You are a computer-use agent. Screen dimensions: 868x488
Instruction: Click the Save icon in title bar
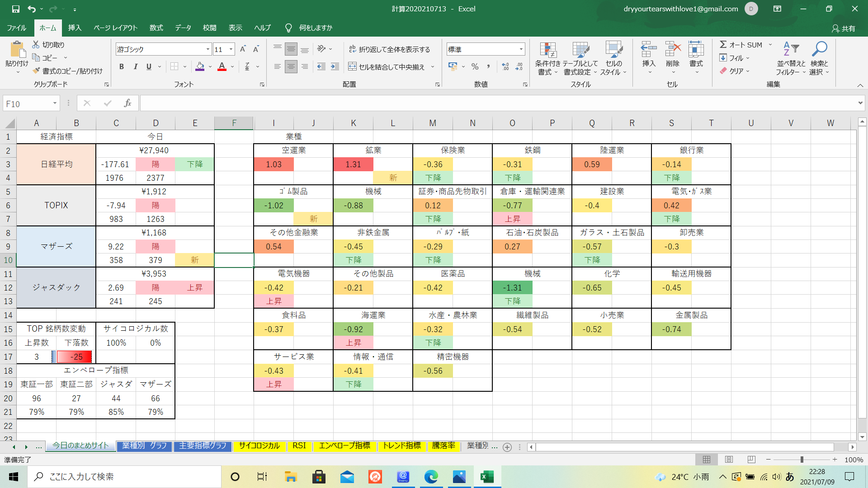(16, 9)
